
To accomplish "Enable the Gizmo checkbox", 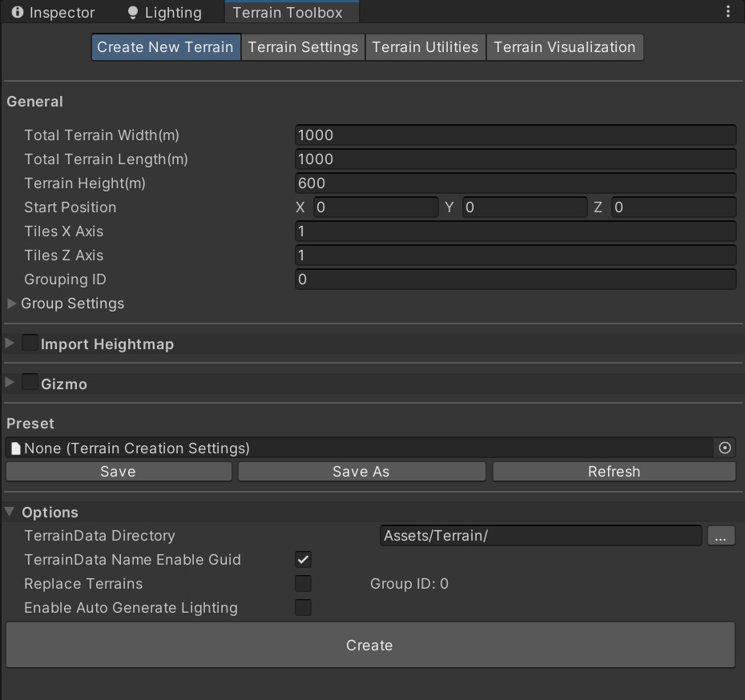I will [30, 382].
